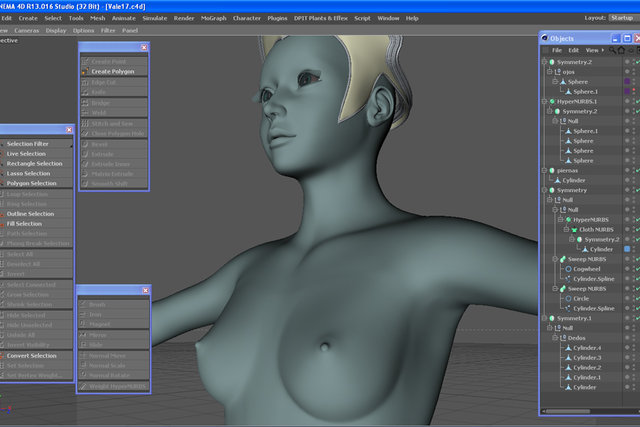The image size is (640, 427).
Task: Select the Cloth NURBS object icon
Action: click(574, 230)
